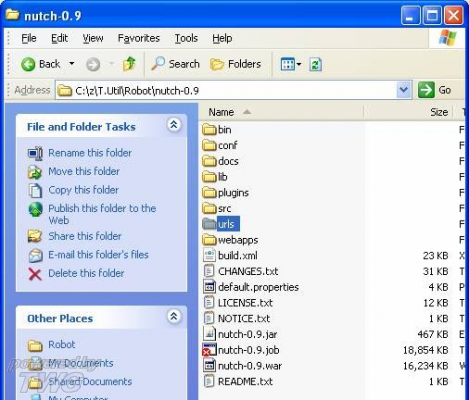Click the E-mail envelope icon
469x400 pixels.
point(35,255)
